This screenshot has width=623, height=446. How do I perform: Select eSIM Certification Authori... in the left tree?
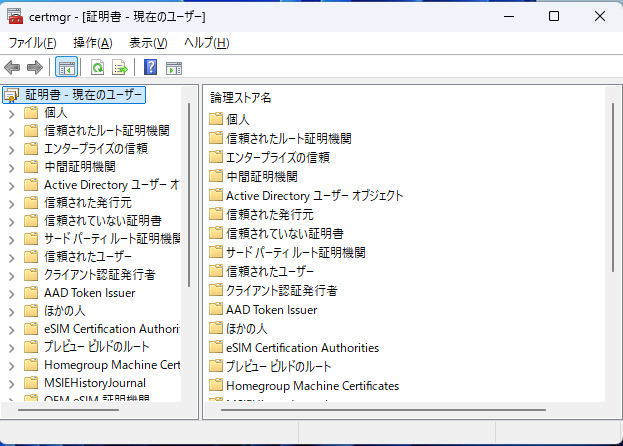tap(112, 329)
